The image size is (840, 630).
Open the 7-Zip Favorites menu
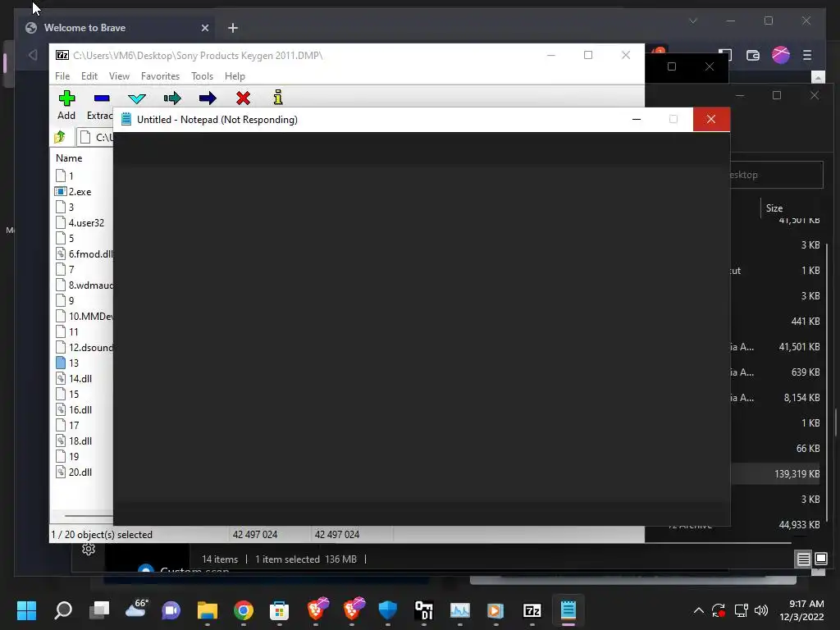(160, 76)
